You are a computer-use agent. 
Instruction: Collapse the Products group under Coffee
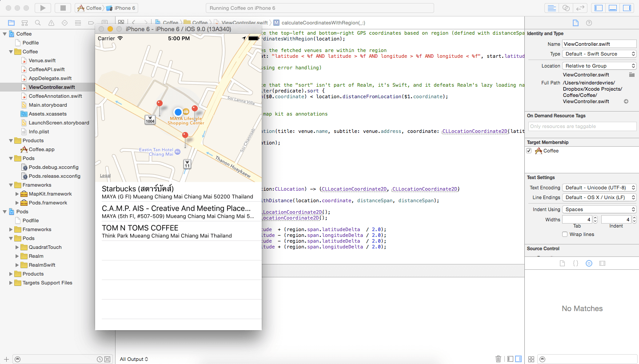(11, 140)
